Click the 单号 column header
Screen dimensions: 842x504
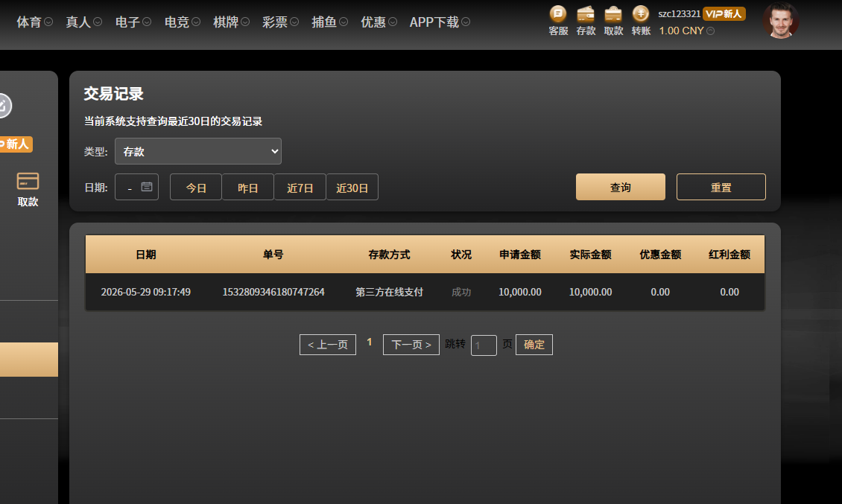[273, 255]
